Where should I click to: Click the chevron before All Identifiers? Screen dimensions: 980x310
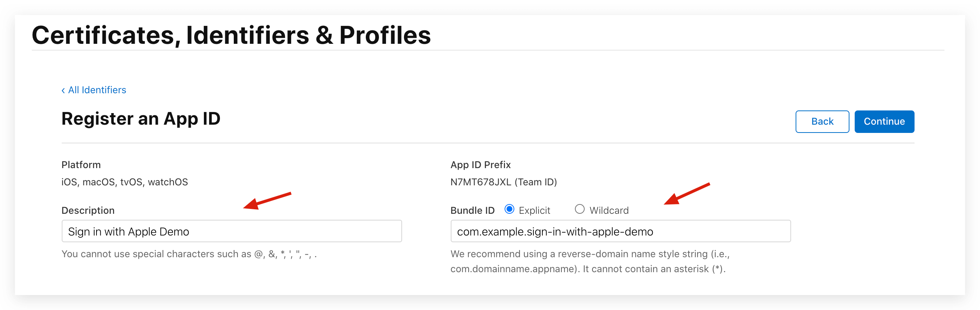tap(63, 90)
